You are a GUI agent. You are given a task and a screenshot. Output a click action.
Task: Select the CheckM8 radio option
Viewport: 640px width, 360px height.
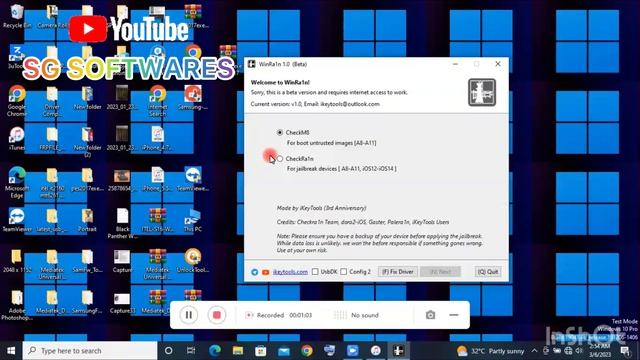tap(280, 133)
